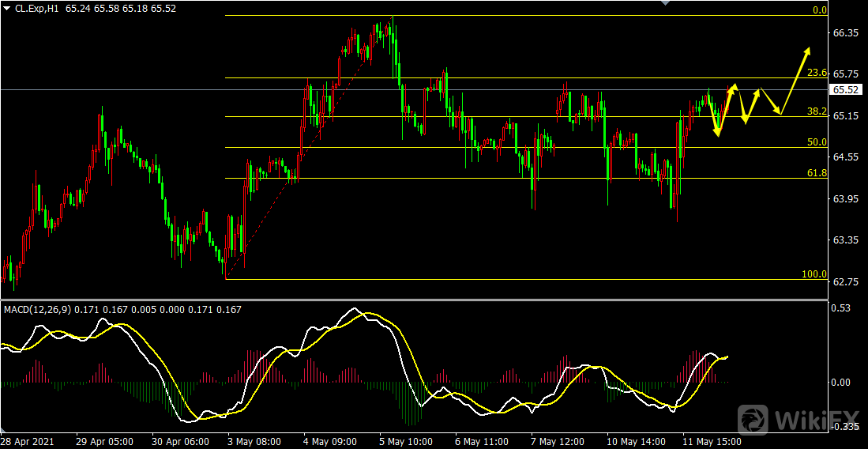Select the Fibonacci 23.6 level label
Image resolution: width=868 pixels, height=449 pixels.
[x=817, y=73]
